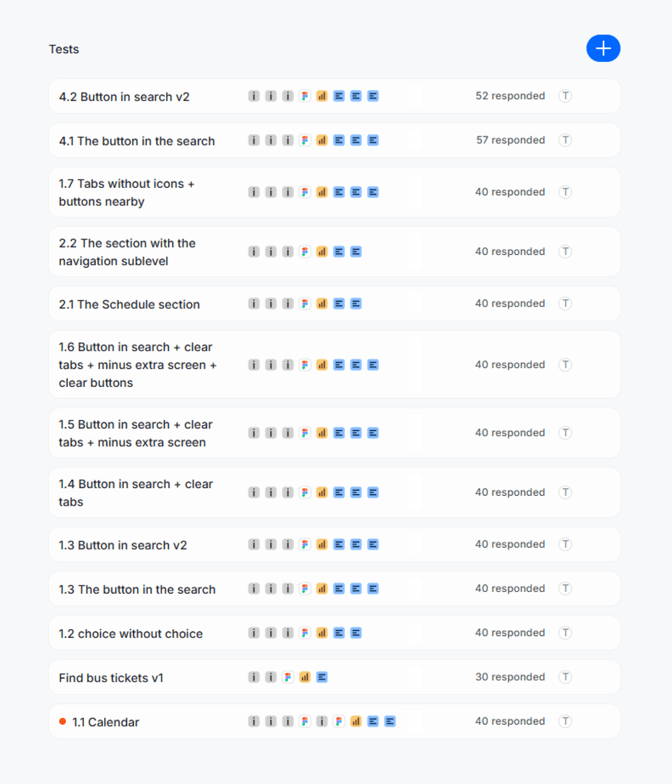Open the 4.2 Button in search v2 test

[x=334, y=96]
